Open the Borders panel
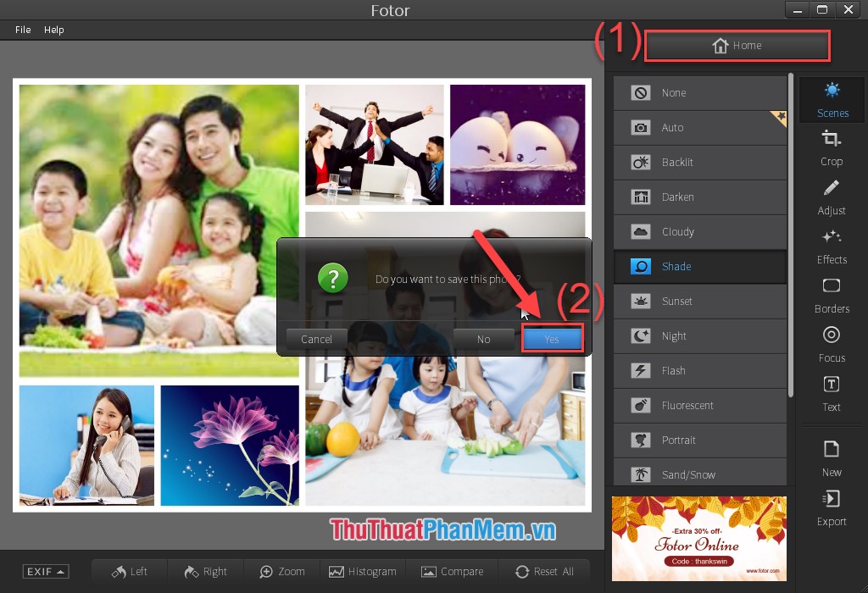The width and height of the screenshot is (868, 593). coord(832,296)
